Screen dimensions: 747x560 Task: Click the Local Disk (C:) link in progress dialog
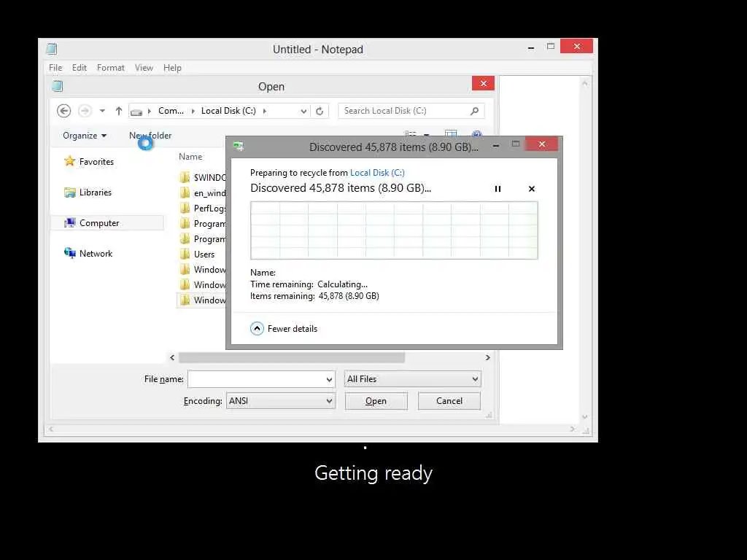(377, 173)
